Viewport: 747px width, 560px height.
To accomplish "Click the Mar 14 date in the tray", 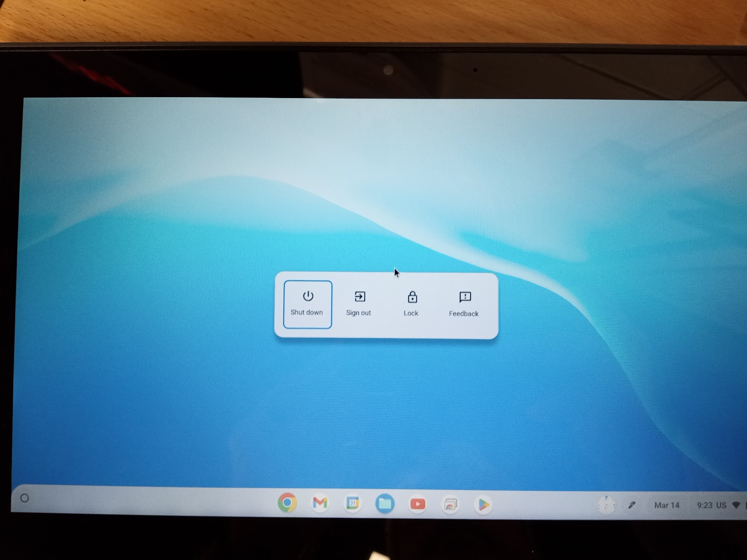I will tap(667, 505).
